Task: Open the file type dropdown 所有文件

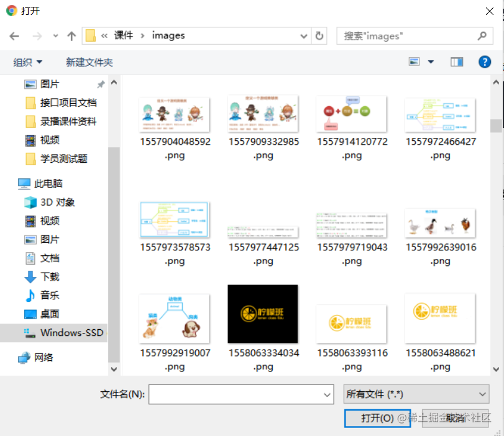Action: pos(415,394)
